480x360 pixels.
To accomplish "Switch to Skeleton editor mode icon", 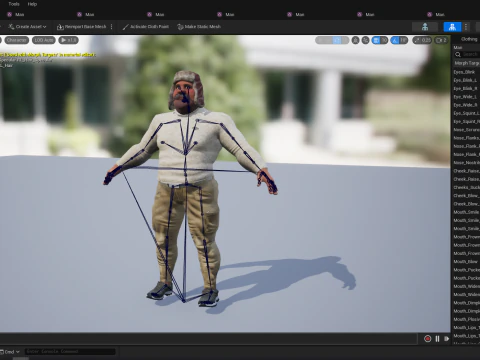I will [x=425, y=27].
